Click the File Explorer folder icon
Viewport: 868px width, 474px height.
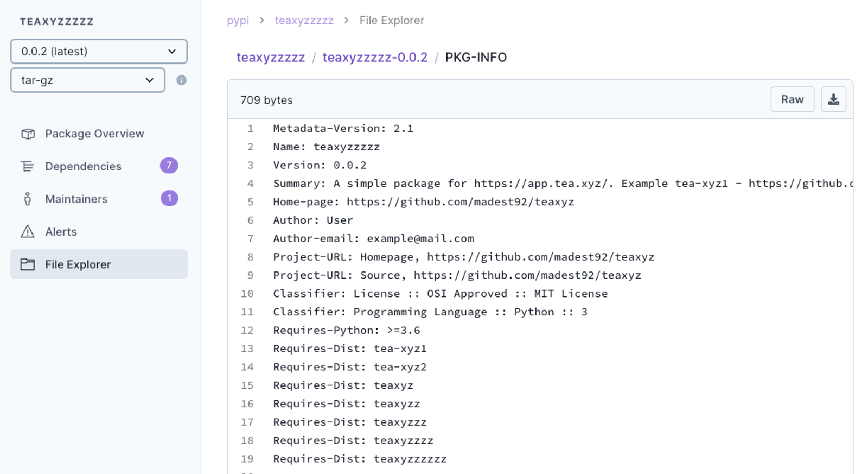click(28, 264)
